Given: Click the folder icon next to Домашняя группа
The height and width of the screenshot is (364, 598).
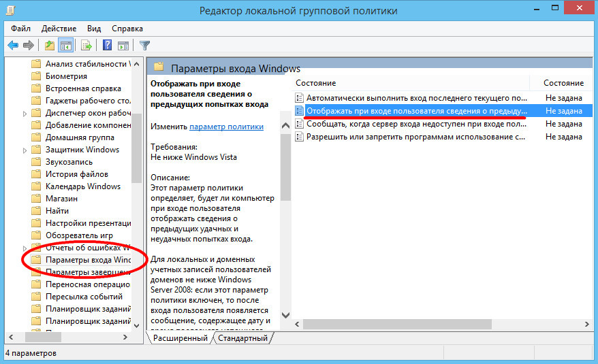Looking at the screenshot, I should pyautogui.click(x=36, y=137).
